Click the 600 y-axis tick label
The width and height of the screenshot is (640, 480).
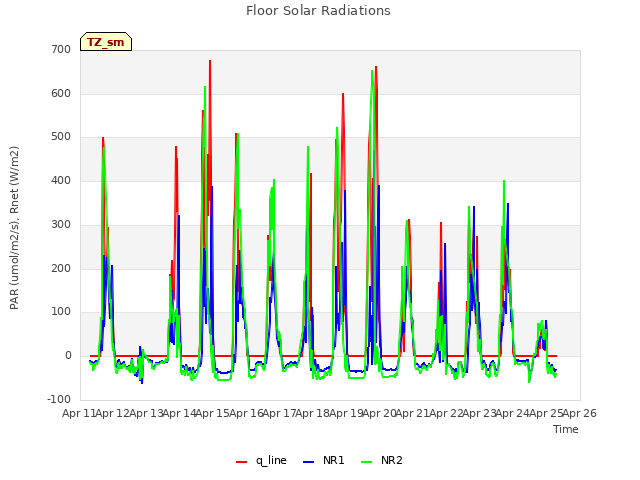tap(61, 93)
